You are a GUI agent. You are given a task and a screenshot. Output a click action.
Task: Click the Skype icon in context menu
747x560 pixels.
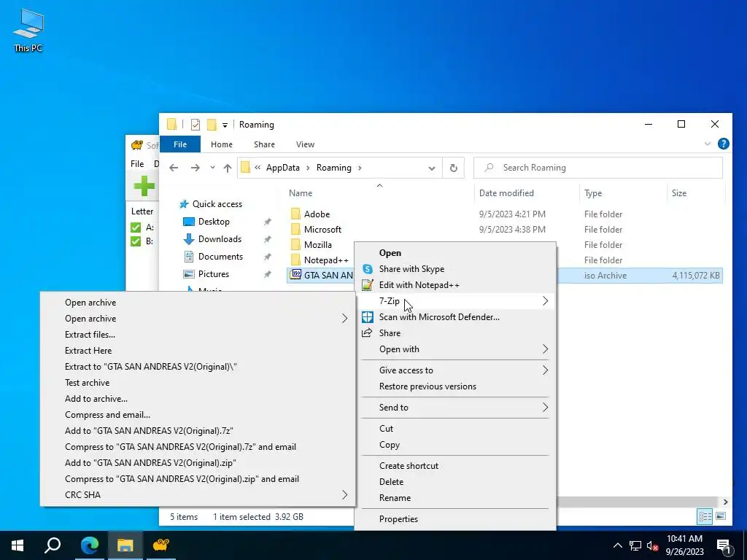[368, 269]
